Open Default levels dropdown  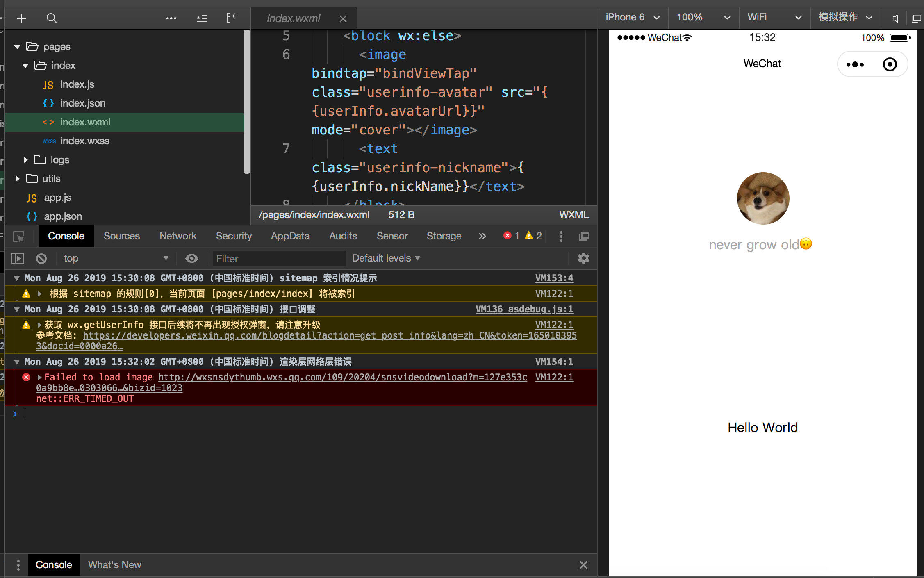(386, 258)
